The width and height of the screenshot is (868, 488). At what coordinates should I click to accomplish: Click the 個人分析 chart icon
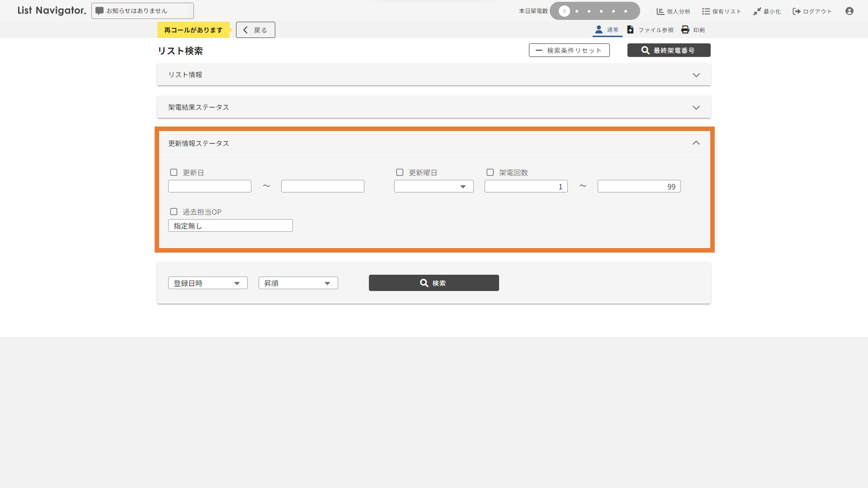click(x=660, y=11)
